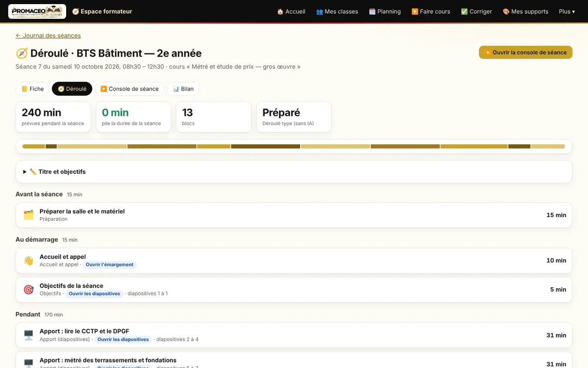Image resolution: width=588 pixels, height=368 pixels.
Task: Click the folder icon for Préparer la salle
Action: [x=28, y=215]
